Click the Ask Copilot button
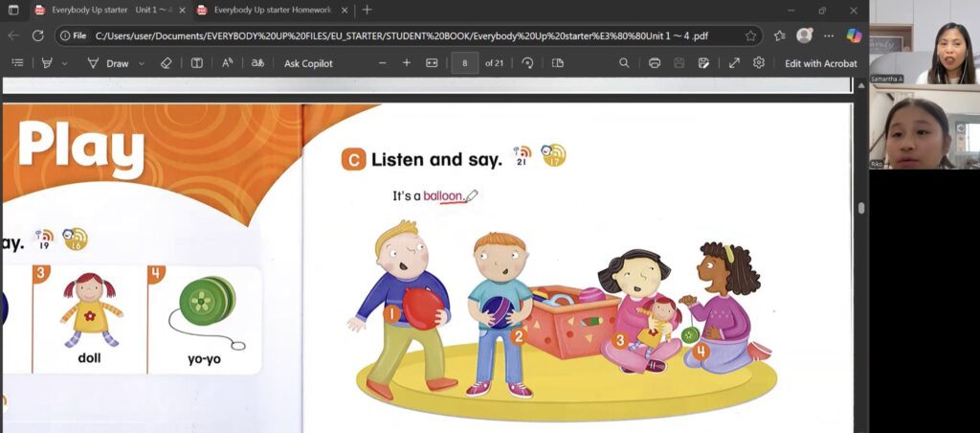Image resolution: width=980 pixels, height=433 pixels. point(308,63)
